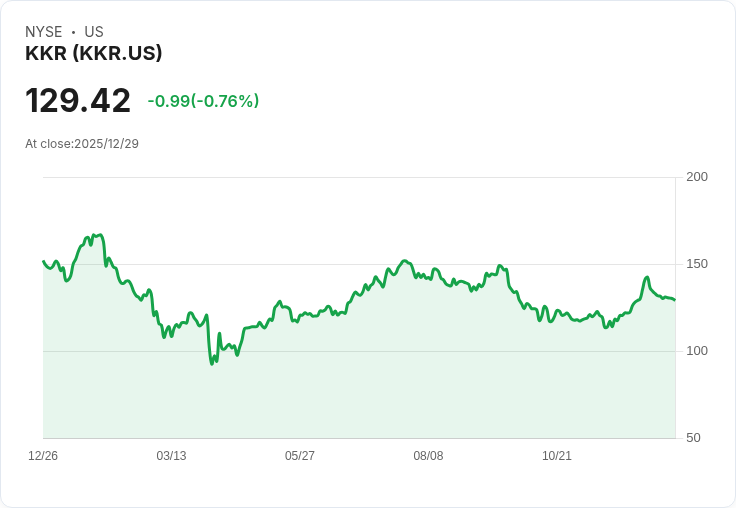Image resolution: width=736 pixels, height=508 pixels.
Task: Click the 129.42 current price
Action: pos(78,101)
